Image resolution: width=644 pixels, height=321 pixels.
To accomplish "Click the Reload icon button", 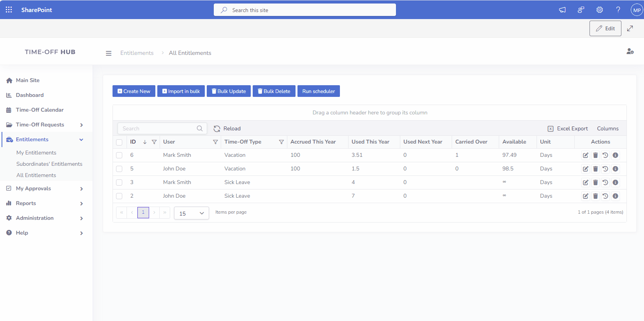I will click(217, 129).
